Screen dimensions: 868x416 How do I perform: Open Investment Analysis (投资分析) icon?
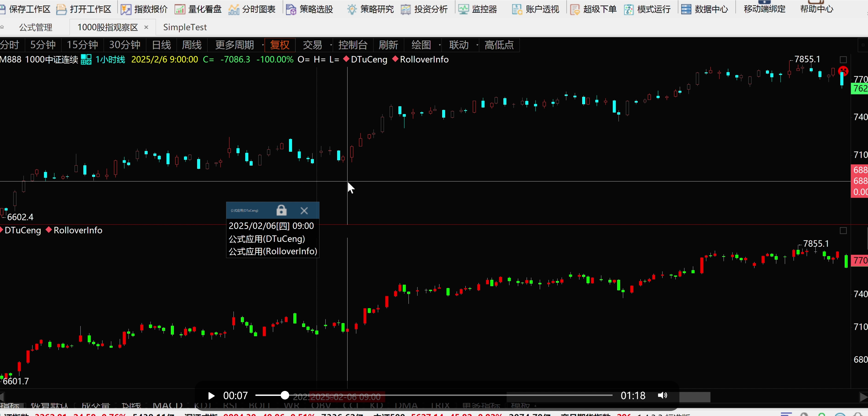tap(406, 9)
